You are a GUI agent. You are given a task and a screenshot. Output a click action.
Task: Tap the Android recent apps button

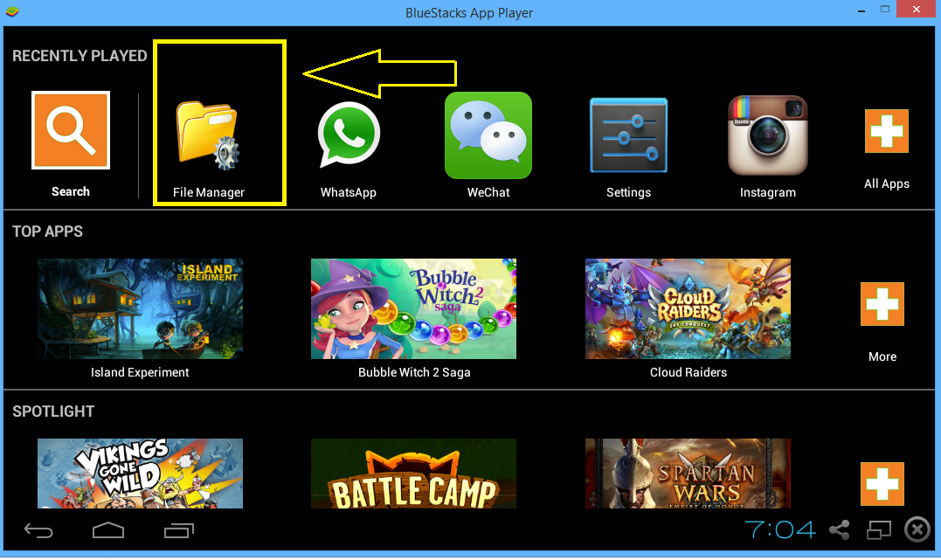point(179,530)
